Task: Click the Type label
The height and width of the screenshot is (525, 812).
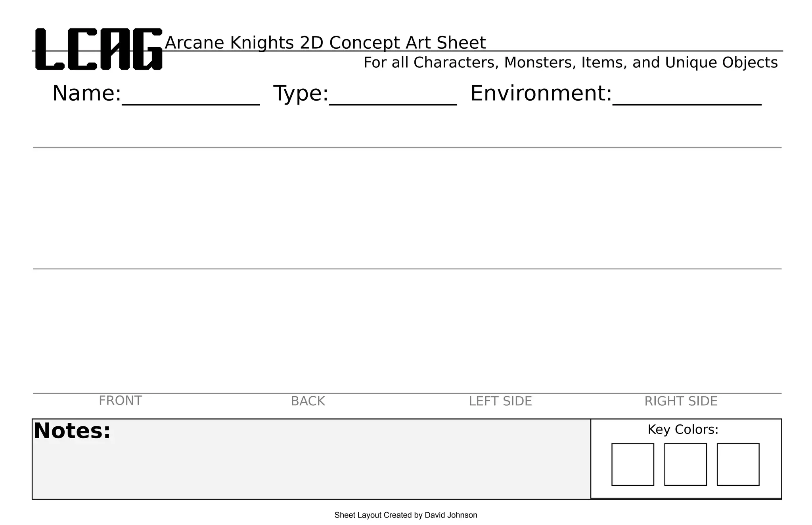Action: [x=301, y=94]
